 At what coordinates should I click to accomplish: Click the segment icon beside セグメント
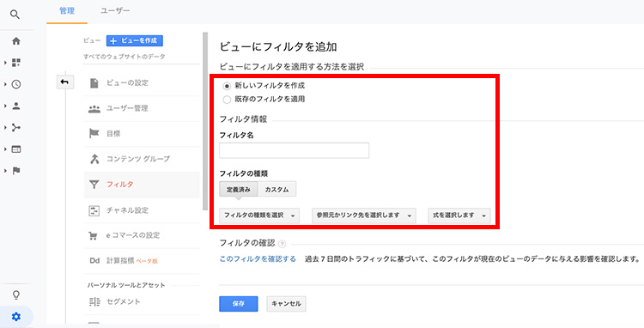[x=94, y=301]
